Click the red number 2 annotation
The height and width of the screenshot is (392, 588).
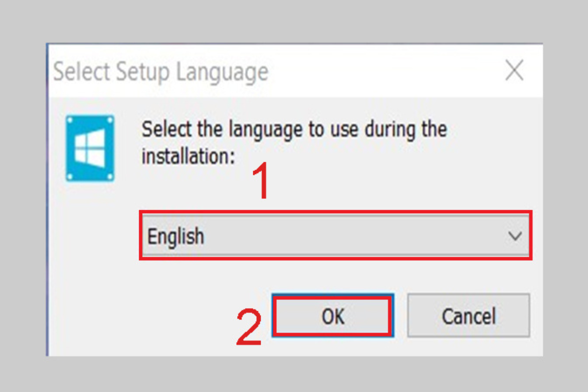(250, 327)
